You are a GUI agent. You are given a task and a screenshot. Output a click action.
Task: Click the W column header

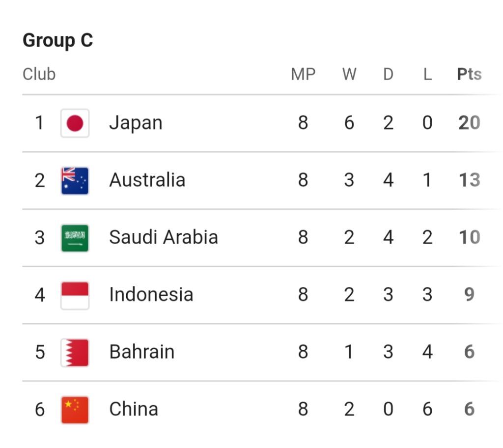click(x=349, y=75)
